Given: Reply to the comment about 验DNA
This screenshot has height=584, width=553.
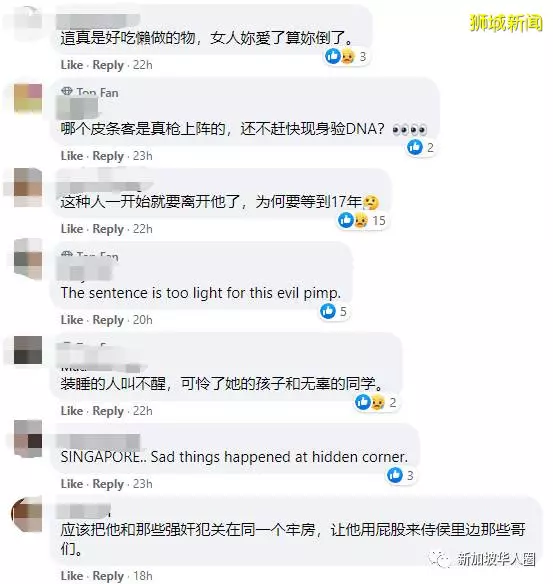Looking at the screenshot, I should 108,156.
